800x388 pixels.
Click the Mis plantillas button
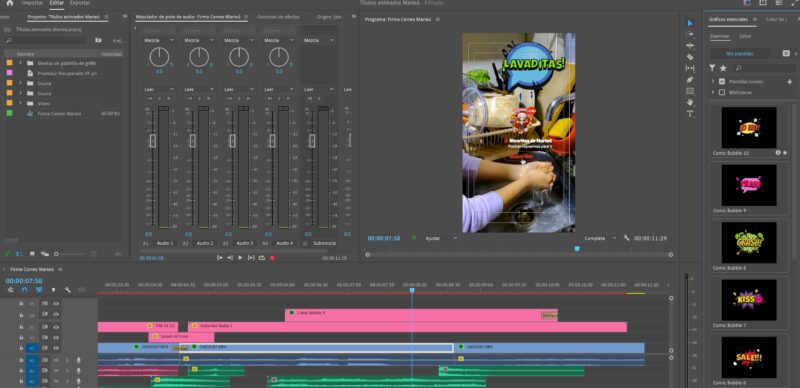click(x=740, y=53)
